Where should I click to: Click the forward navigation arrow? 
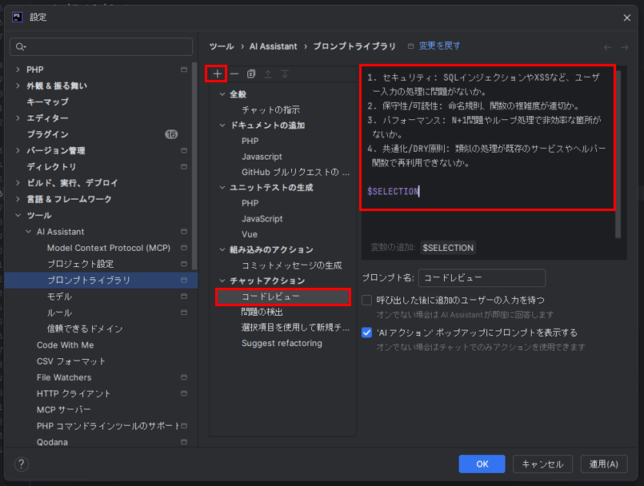point(626,47)
